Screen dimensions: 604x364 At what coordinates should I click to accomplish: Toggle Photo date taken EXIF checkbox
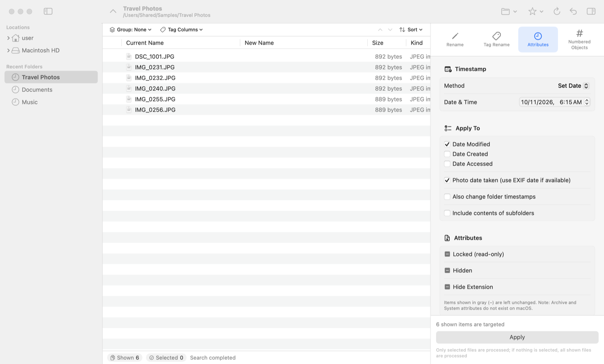pyautogui.click(x=447, y=180)
